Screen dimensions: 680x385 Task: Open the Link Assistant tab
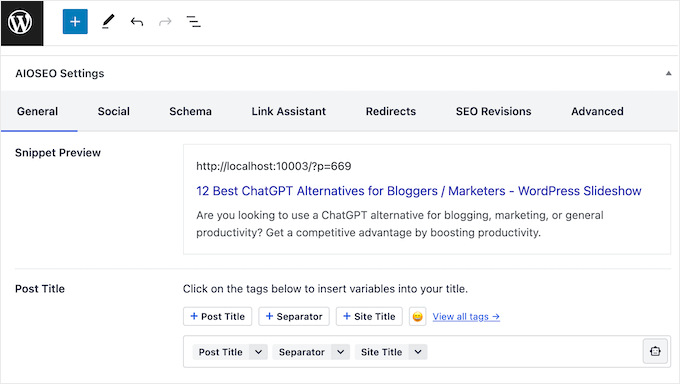point(288,111)
